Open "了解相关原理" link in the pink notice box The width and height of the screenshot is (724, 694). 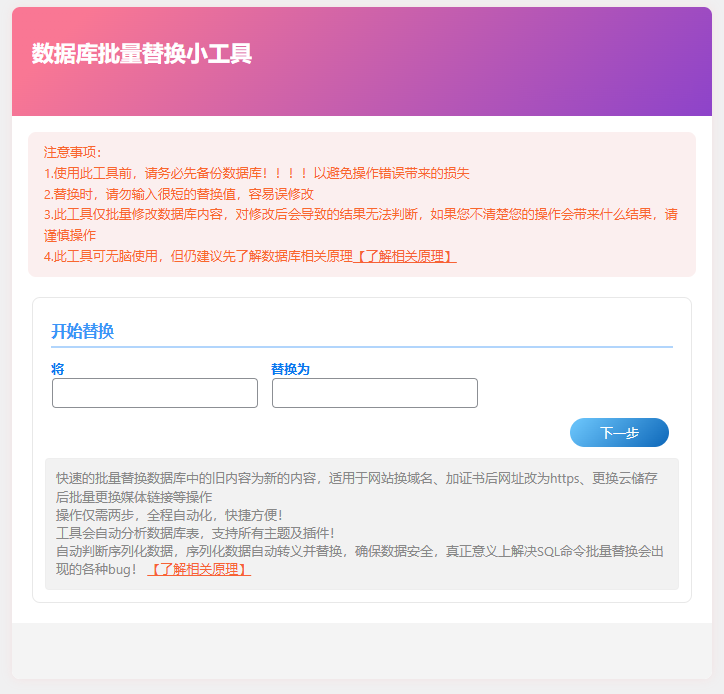(405, 256)
